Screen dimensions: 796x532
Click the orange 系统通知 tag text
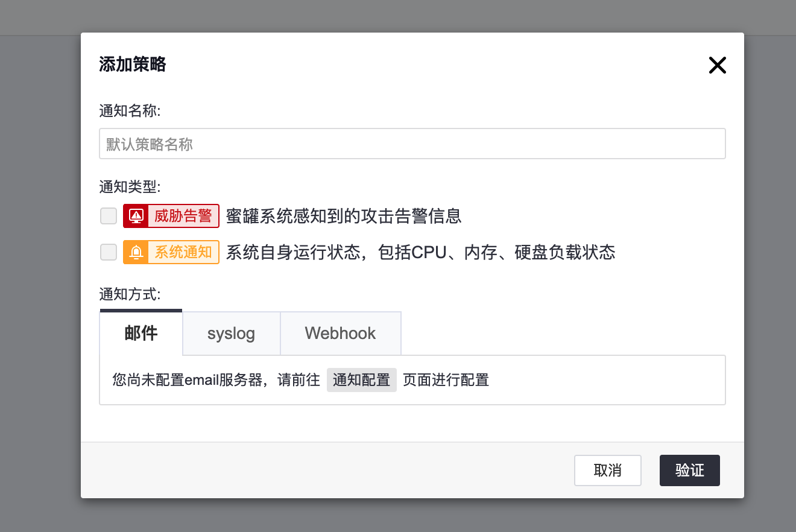183,252
